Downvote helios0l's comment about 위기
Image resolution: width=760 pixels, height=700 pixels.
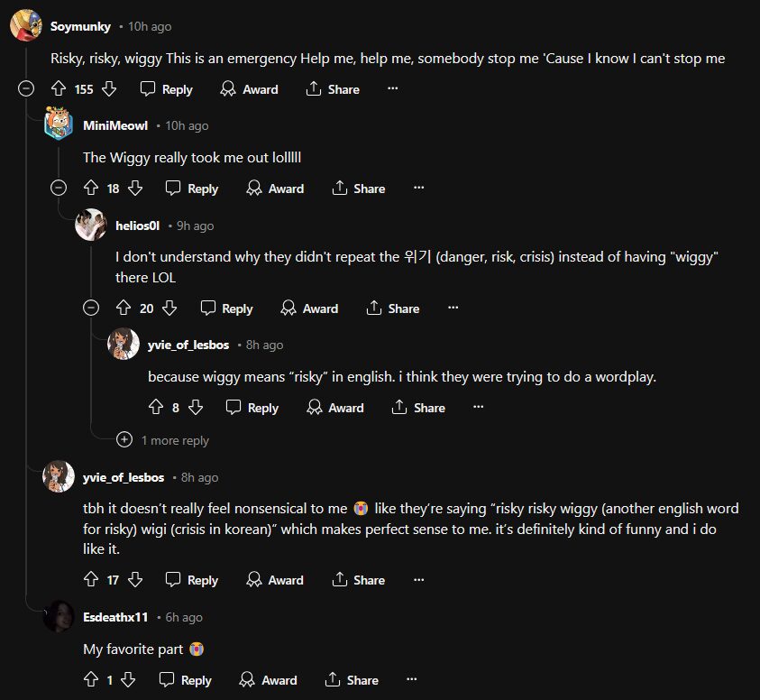169,309
